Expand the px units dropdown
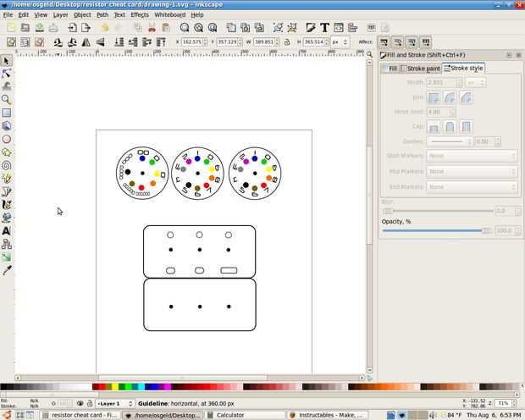The image size is (525, 420). 340,42
